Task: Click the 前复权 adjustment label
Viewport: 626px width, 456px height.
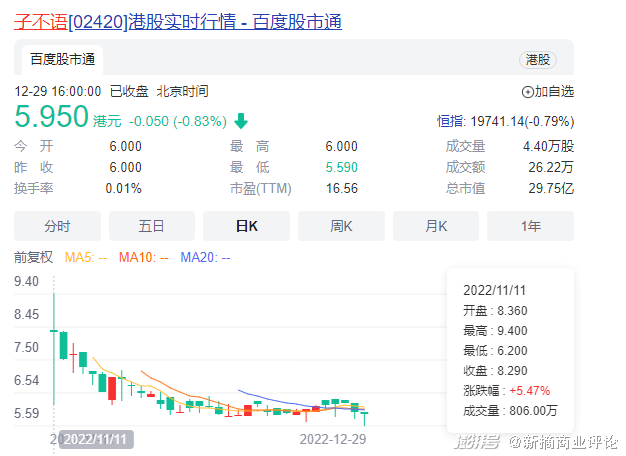Action: pos(34,257)
